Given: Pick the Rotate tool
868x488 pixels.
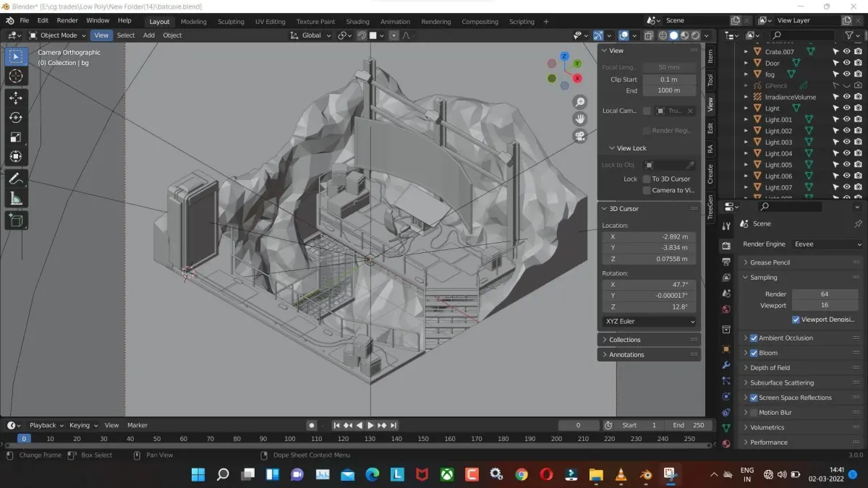Looking at the screenshot, I should [x=16, y=117].
